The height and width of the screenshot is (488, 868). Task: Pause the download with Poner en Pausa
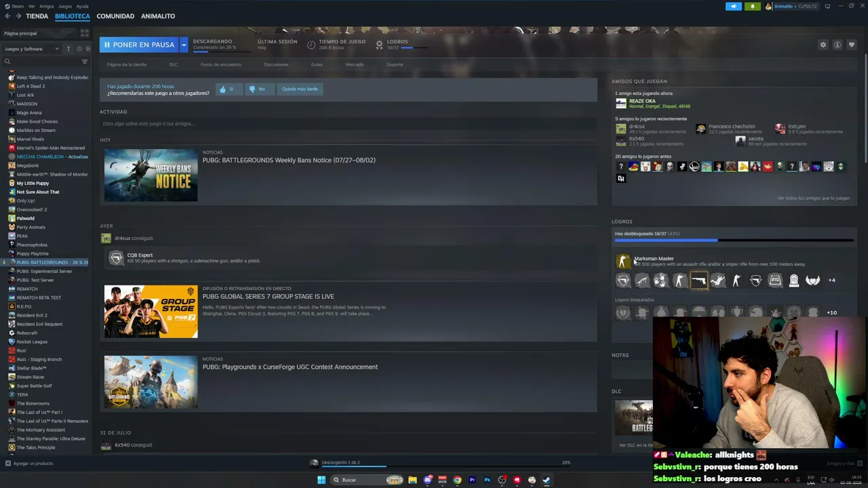point(139,45)
